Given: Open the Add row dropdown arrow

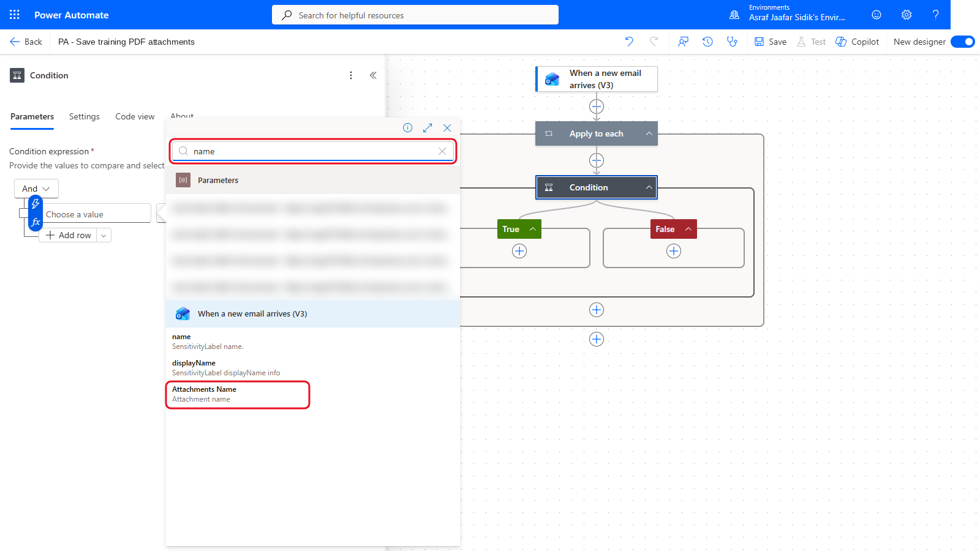Looking at the screenshot, I should [104, 235].
